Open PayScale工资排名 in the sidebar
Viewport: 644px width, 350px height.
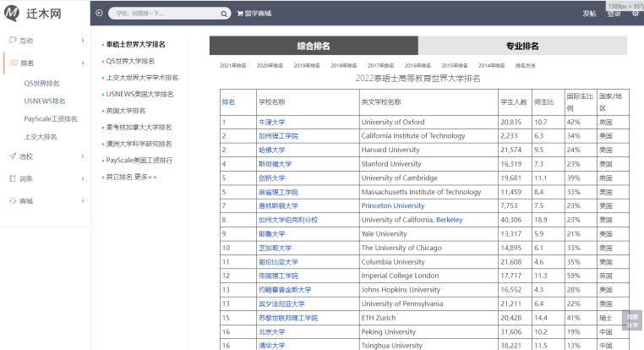[x=51, y=118]
